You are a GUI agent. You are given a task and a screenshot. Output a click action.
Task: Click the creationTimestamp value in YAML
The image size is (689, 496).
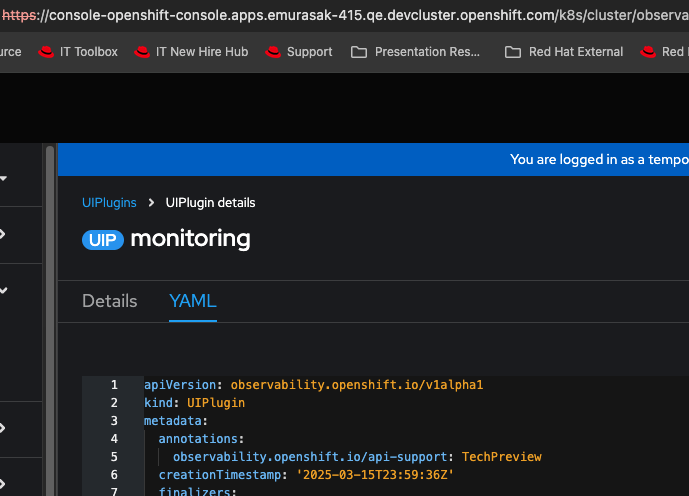(x=375, y=475)
